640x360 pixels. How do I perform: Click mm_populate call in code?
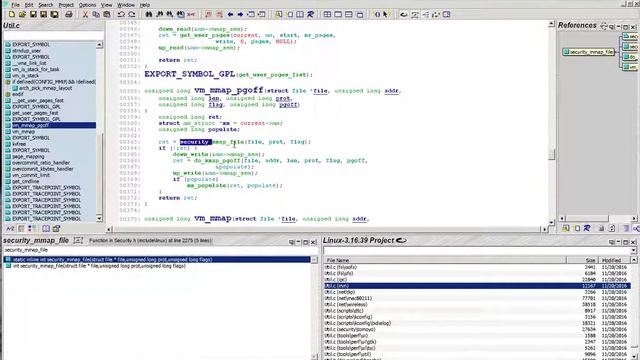[x=206, y=185]
